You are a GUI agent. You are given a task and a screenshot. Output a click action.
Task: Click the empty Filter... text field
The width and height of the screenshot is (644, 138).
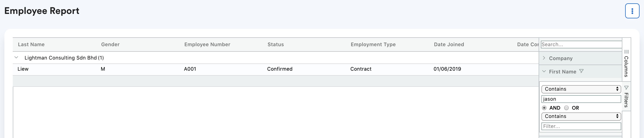pyautogui.click(x=581, y=126)
